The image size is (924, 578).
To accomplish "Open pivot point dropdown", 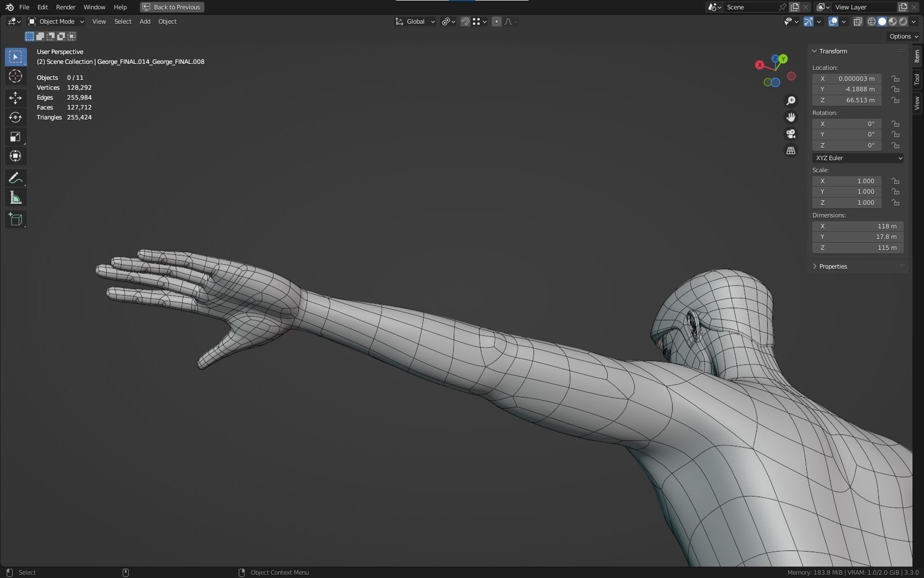I will click(449, 21).
